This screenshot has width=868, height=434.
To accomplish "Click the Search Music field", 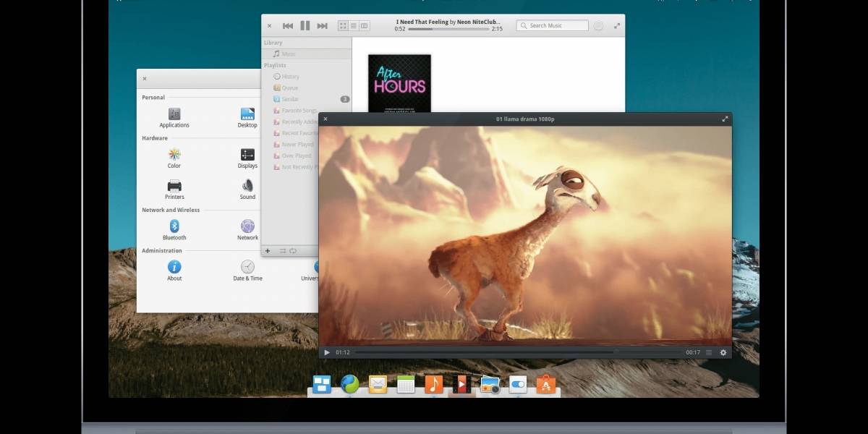I will point(553,25).
